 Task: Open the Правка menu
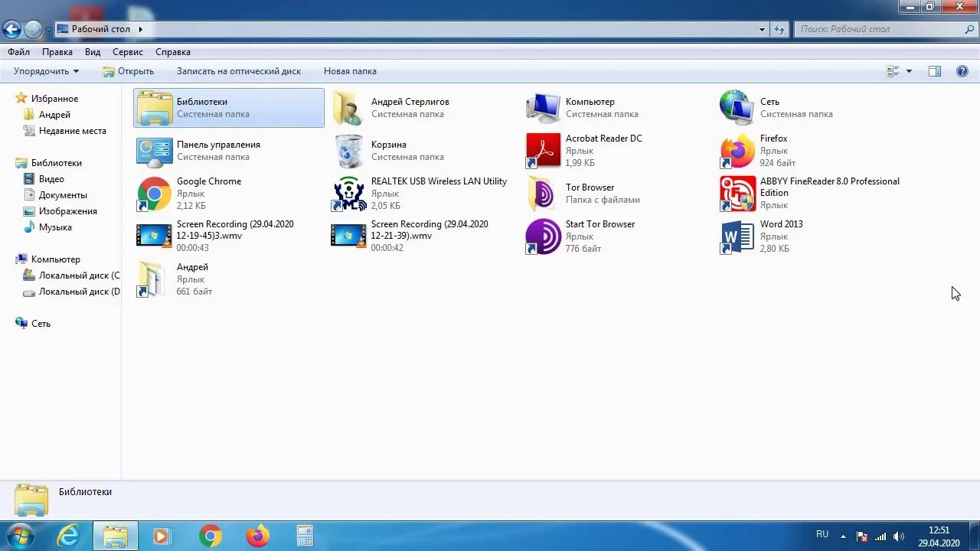pos(57,52)
